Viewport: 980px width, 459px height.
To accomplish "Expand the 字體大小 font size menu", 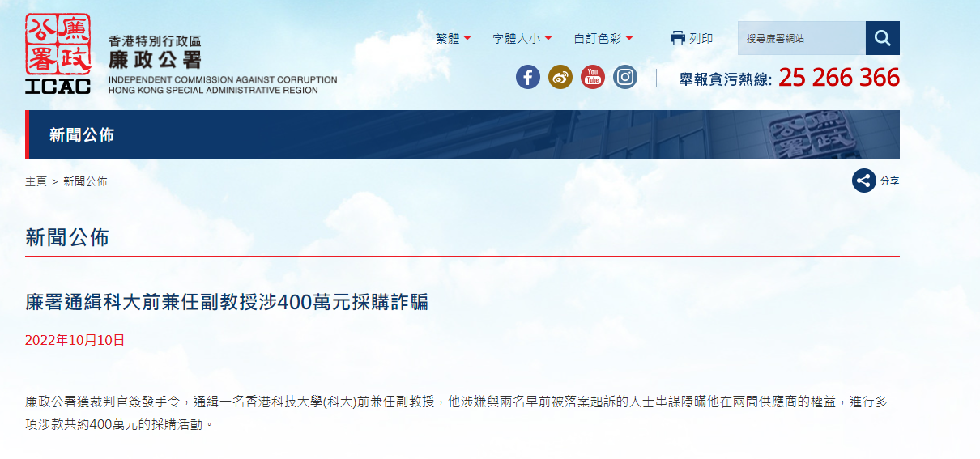I will (522, 38).
